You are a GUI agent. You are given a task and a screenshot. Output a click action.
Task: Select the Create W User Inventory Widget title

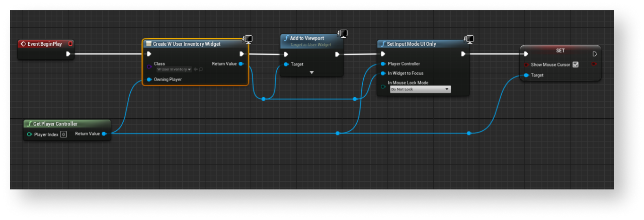click(186, 44)
